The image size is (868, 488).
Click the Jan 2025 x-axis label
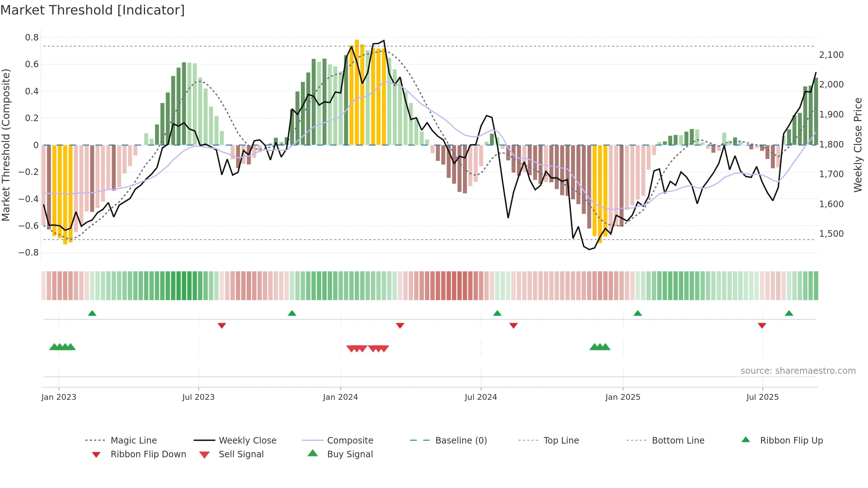tap(623, 397)
